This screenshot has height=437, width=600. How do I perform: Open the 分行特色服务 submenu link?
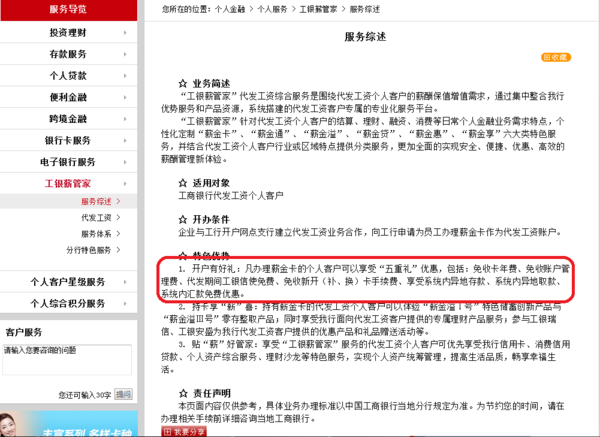88,250
